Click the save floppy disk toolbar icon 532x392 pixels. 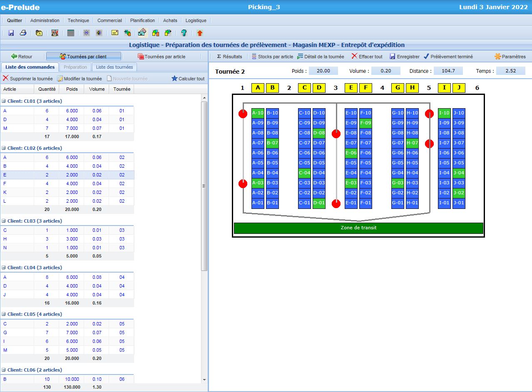pos(11,33)
